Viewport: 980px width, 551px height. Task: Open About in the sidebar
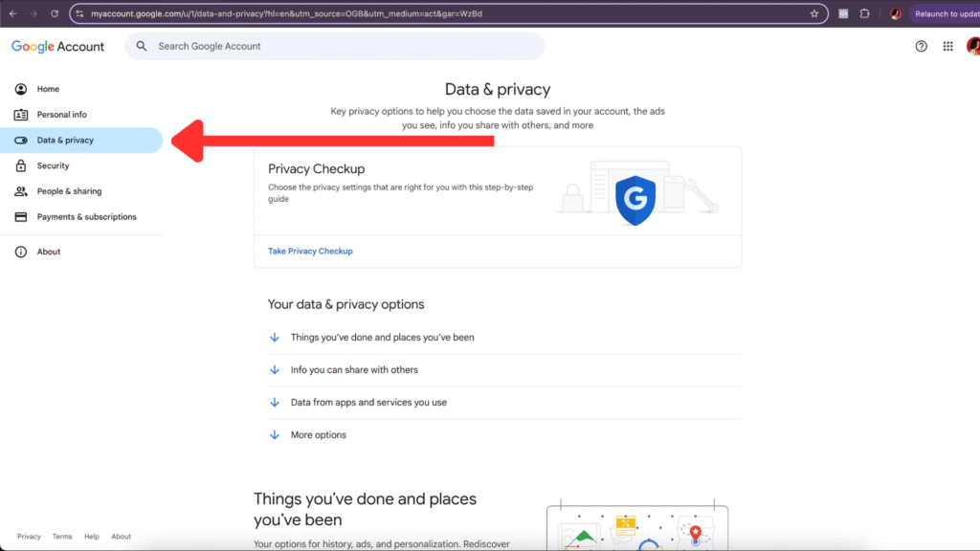pos(81,252)
